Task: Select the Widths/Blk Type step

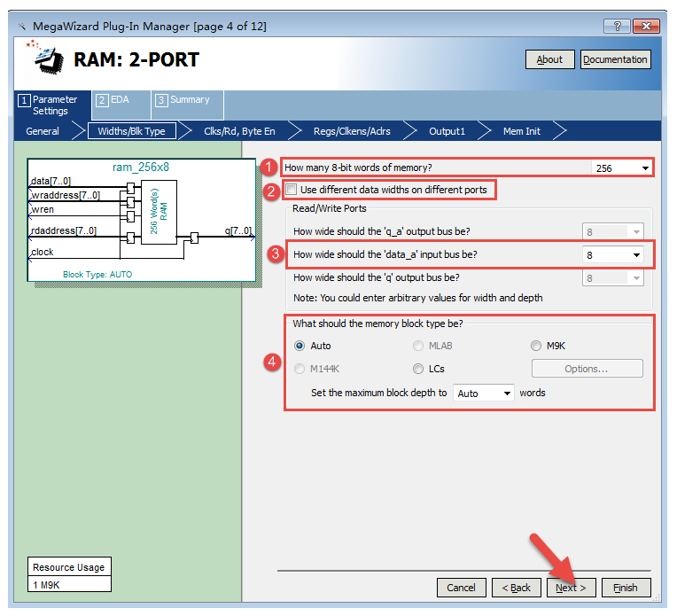Action: click(132, 131)
